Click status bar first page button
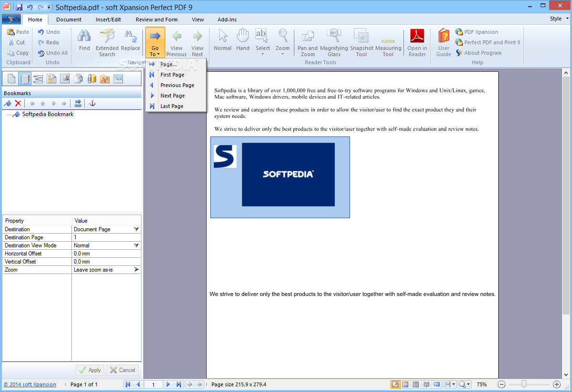Image resolution: width=572 pixels, height=392 pixels. [x=128, y=384]
